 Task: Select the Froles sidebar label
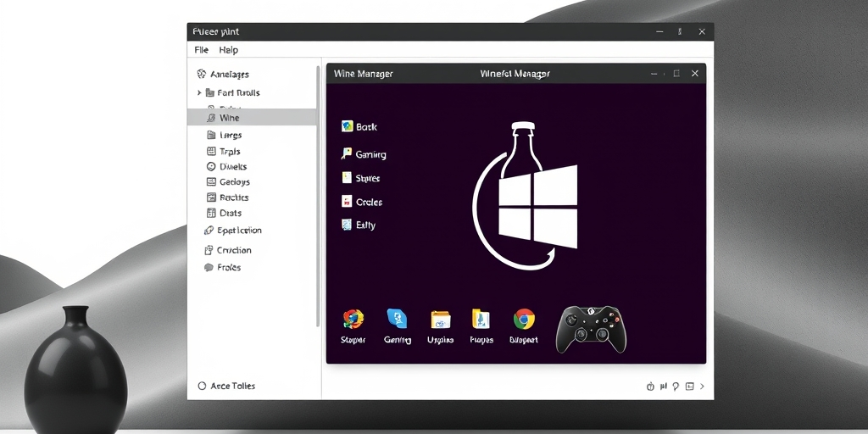(x=229, y=267)
